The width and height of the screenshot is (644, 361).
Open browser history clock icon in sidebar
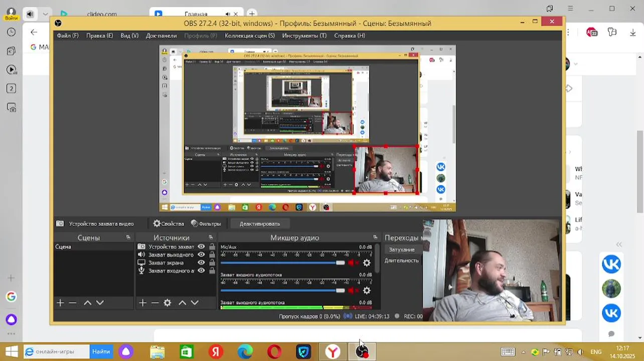11,32
